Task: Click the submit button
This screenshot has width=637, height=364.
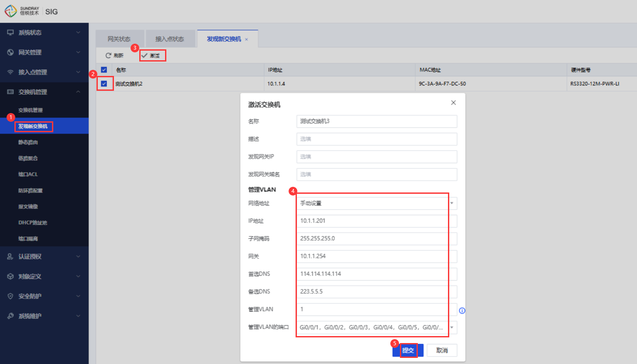Action: click(408, 350)
